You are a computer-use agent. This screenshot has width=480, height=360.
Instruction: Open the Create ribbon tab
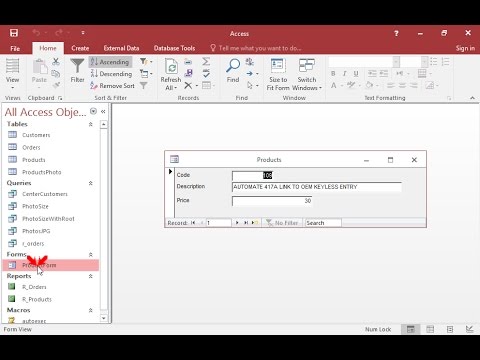[80, 48]
